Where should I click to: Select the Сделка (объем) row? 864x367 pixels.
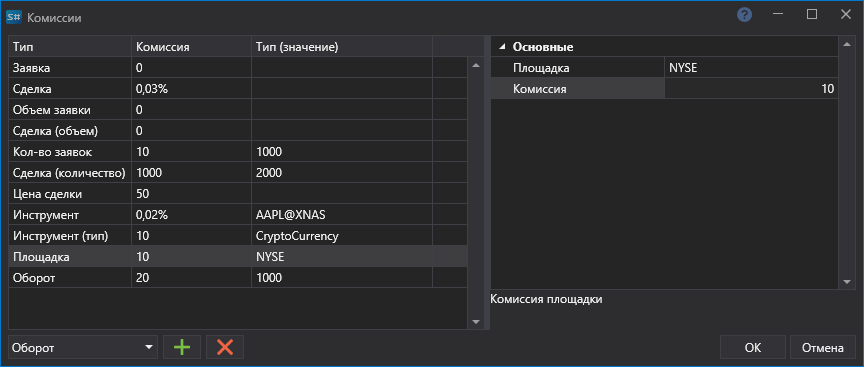tap(238, 131)
